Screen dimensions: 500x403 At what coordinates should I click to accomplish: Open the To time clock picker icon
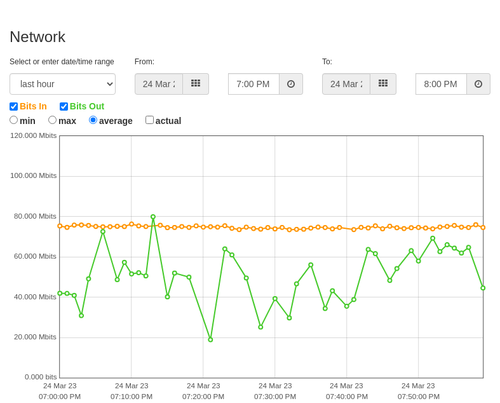coord(478,84)
